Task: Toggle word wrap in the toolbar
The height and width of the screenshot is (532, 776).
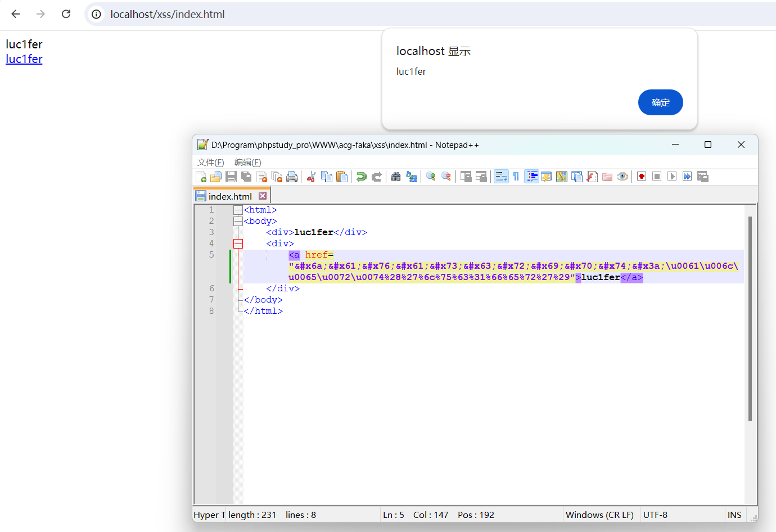Action: click(x=501, y=177)
